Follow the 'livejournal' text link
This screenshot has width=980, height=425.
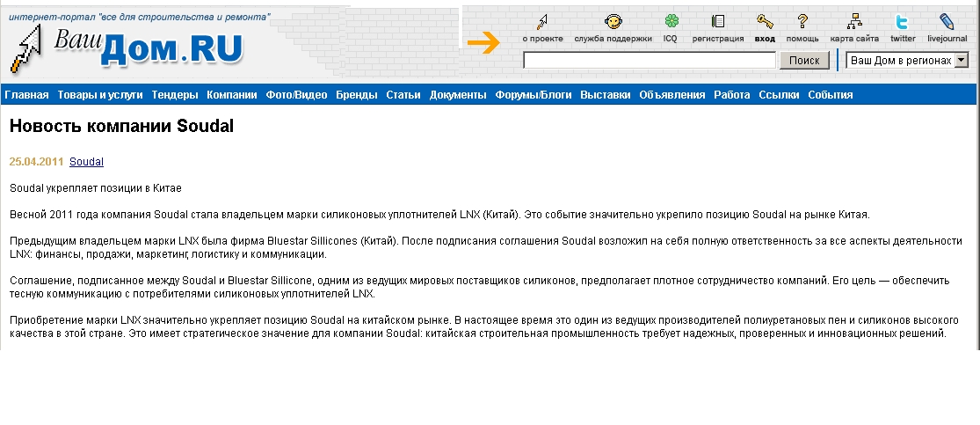click(947, 39)
